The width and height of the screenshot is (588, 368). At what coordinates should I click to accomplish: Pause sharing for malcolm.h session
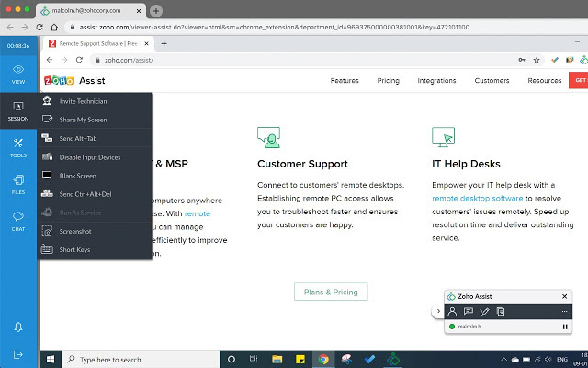tap(565, 327)
